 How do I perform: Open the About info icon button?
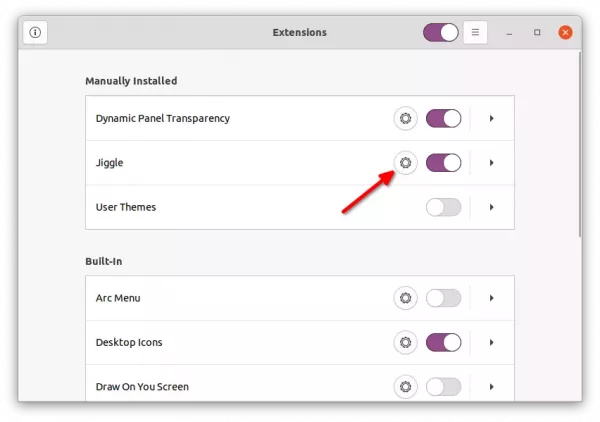click(x=35, y=33)
